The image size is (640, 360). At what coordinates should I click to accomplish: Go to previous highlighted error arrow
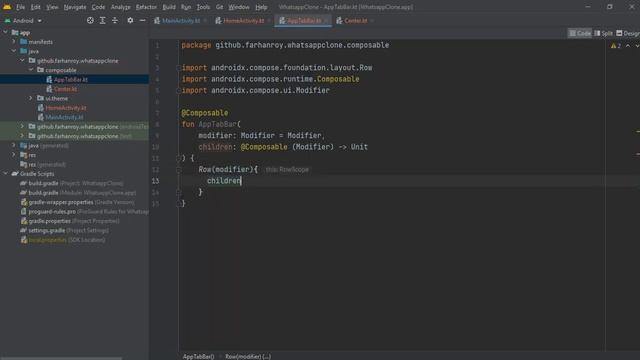click(628, 46)
